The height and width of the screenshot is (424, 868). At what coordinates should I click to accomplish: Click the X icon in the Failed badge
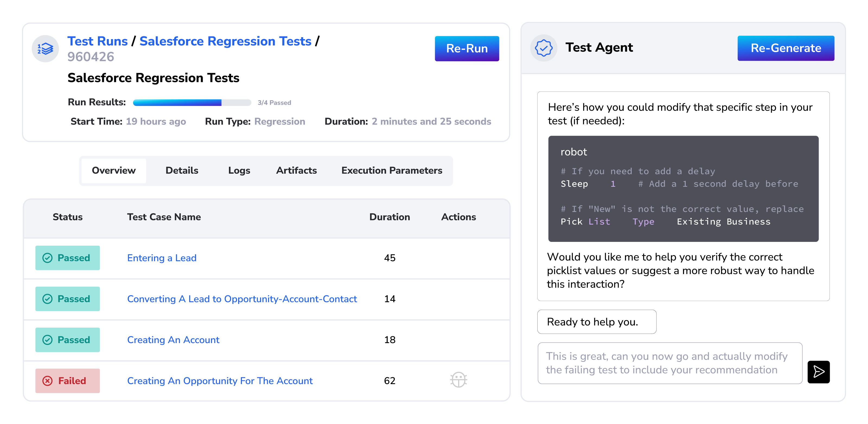coord(47,381)
